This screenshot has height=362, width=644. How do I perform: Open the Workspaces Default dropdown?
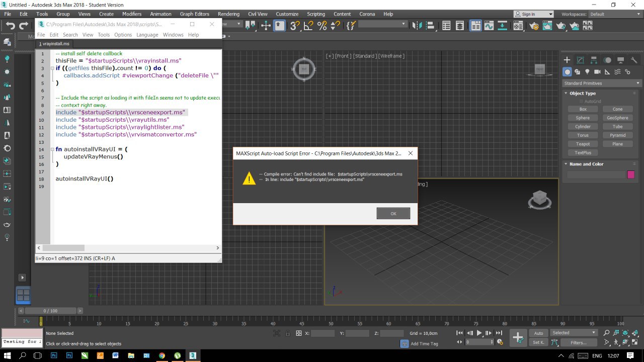(616, 14)
